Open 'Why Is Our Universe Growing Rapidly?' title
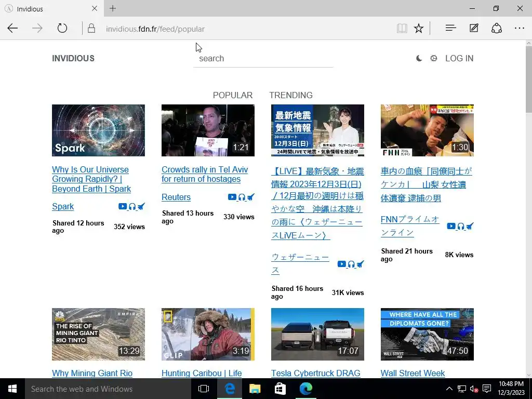Screen dimensions: 532x399 tap(91, 179)
